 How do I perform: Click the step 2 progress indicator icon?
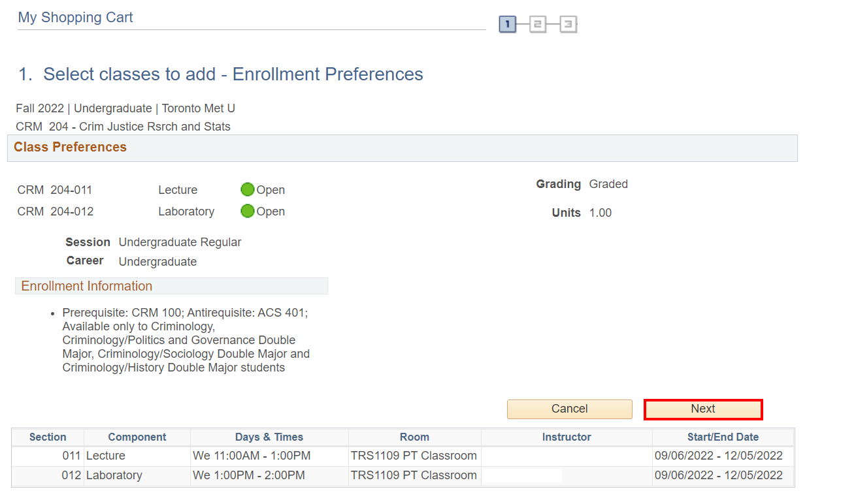click(x=538, y=25)
